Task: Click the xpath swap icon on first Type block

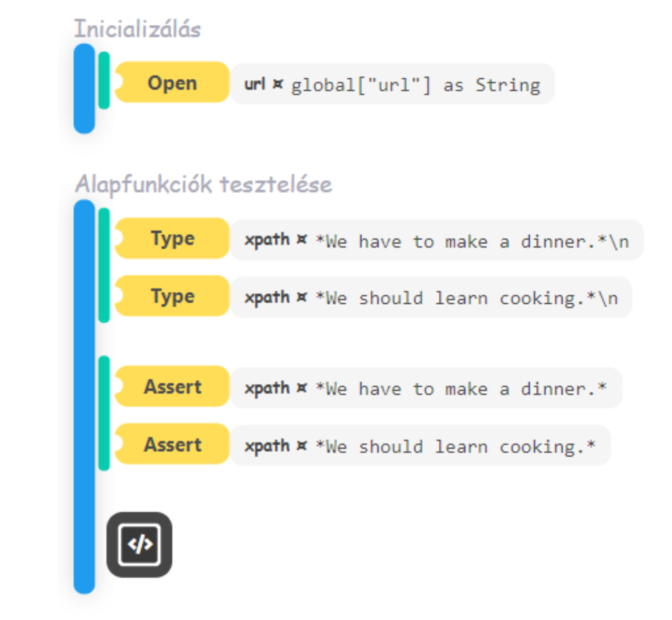Action: coord(301,240)
